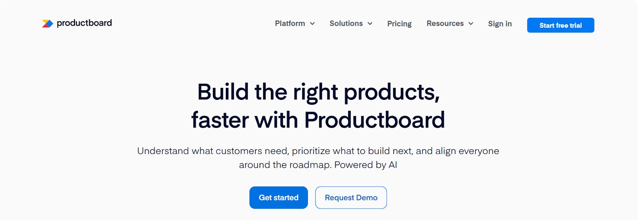Click the "Powered by AI" text
The width and height of the screenshot is (644, 220).
pyautogui.click(x=366, y=165)
